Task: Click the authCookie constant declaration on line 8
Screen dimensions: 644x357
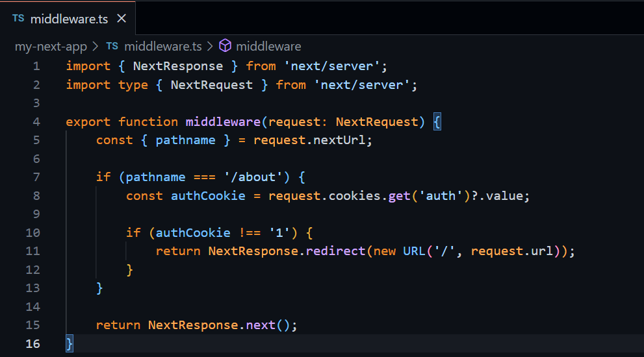Action: (x=208, y=196)
